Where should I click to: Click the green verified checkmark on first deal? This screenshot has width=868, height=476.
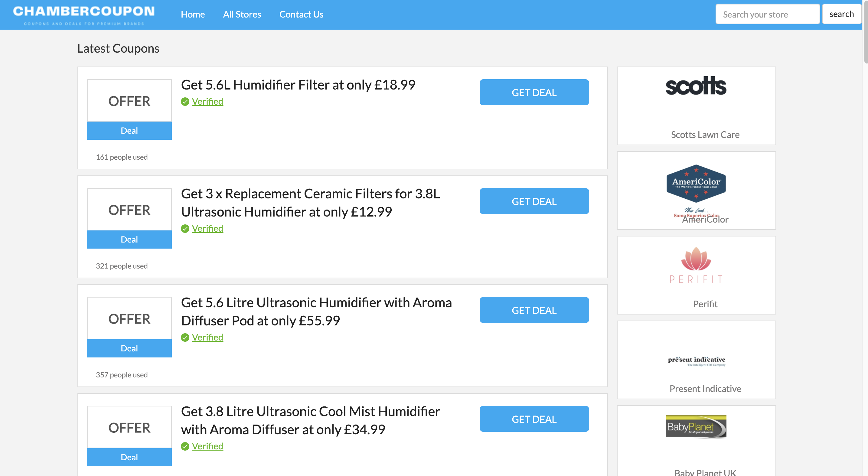click(185, 101)
